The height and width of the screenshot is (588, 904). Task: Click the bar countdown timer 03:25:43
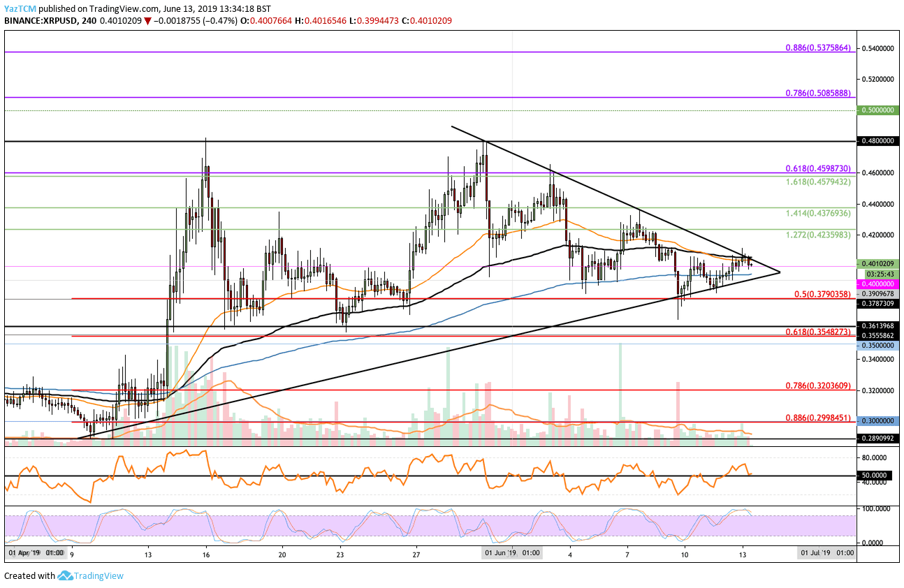click(x=880, y=274)
